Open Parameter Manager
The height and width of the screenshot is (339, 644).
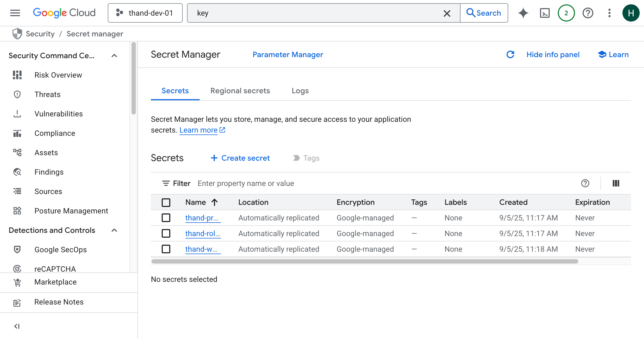[x=288, y=54]
